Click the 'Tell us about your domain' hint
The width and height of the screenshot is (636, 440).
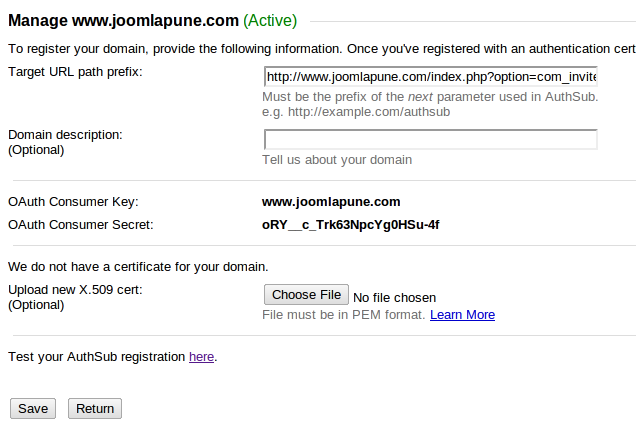pos(337,160)
